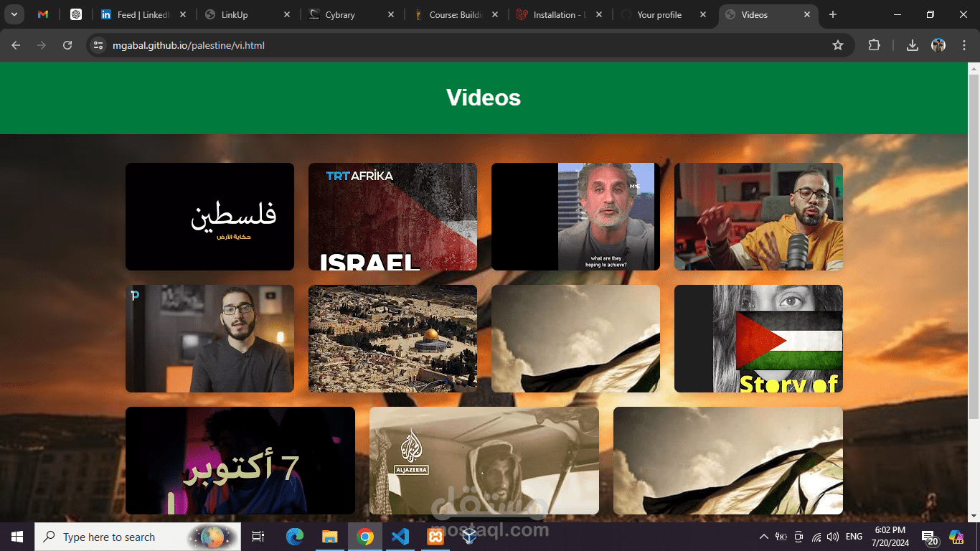This screenshot has height=551, width=980.
Task: Close the active Videos tab
Action: [x=807, y=14]
